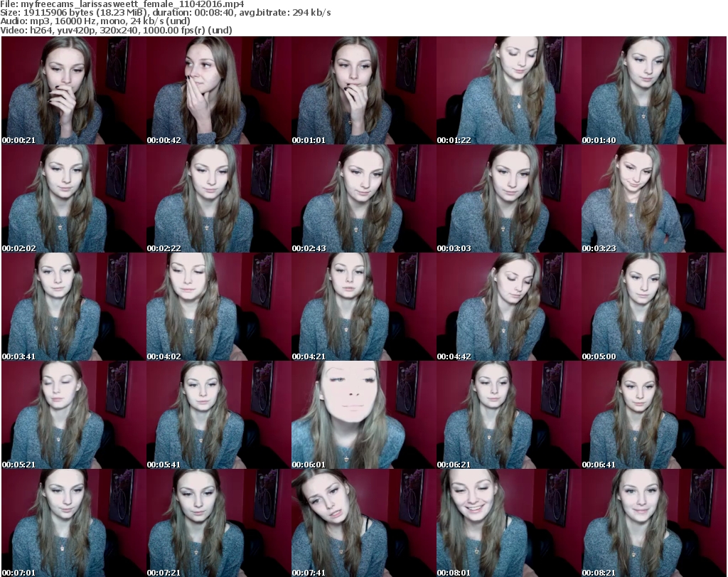Image resolution: width=728 pixels, height=577 pixels.
Task: View the 00:08:01 thumbnail
Action: pyautogui.click(x=508, y=523)
